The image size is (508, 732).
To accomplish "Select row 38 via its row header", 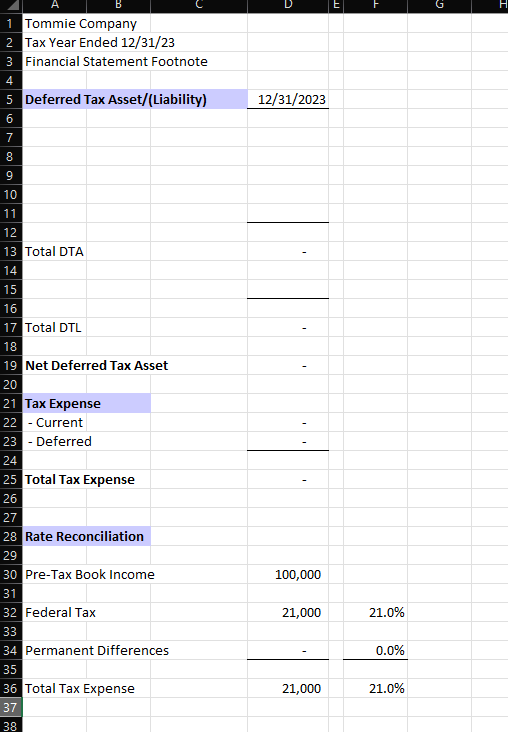I will pos(11,725).
